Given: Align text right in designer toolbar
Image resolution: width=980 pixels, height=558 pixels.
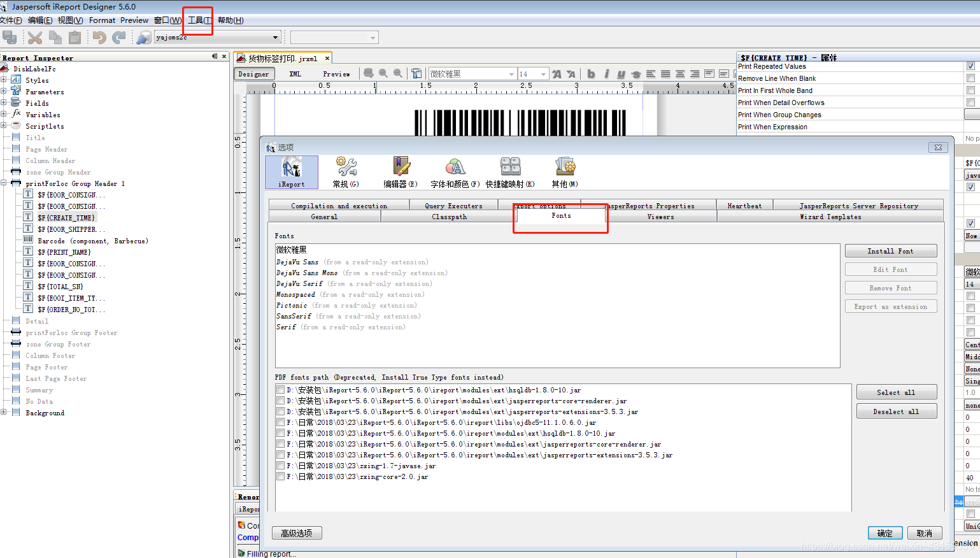Looking at the screenshot, I should click(x=695, y=74).
